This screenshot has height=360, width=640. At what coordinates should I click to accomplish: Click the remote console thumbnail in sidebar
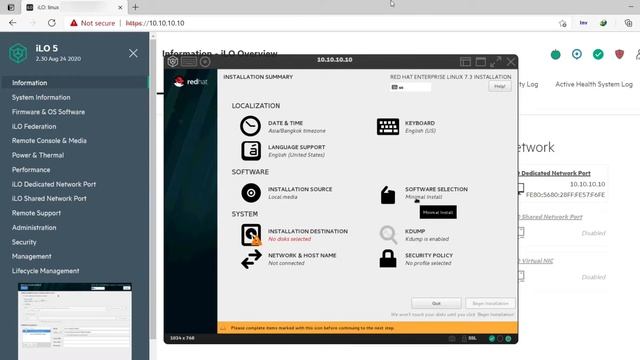(x=75, y=321)
